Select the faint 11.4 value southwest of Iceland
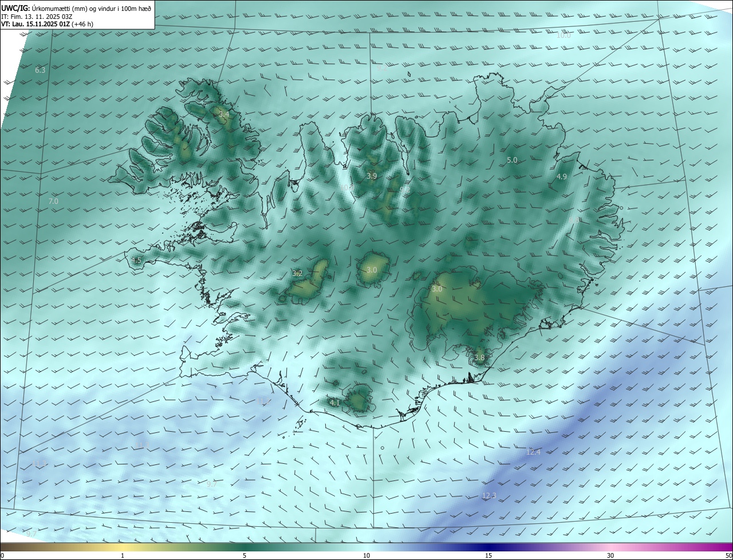Viewport: 733px width, 560px height. tap(142, 445)
